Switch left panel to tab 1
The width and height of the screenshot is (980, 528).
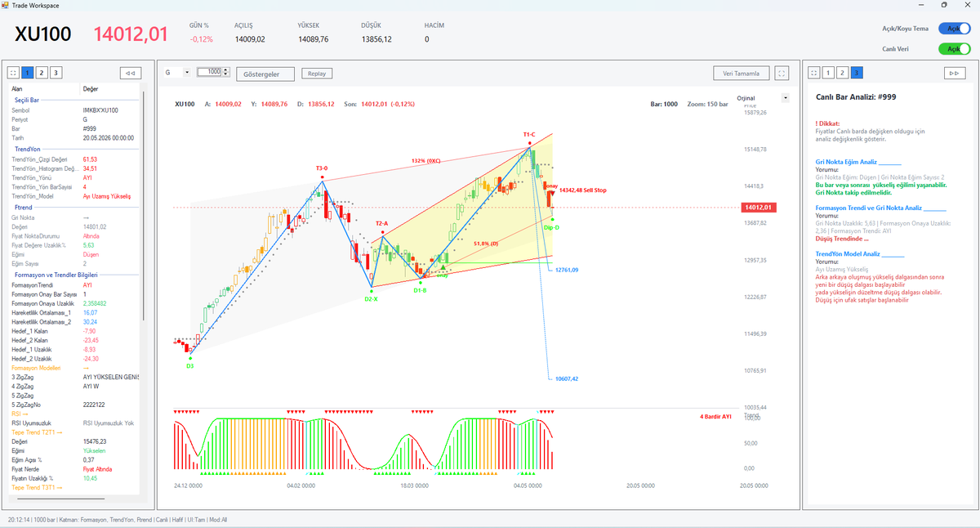tap(28, 73)
